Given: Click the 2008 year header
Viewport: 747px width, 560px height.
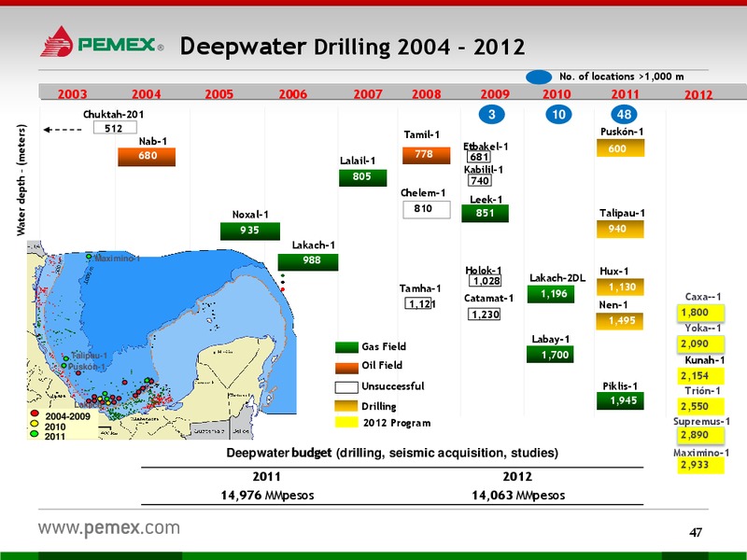Looking at the screenshot, I should tap(427, 94).
